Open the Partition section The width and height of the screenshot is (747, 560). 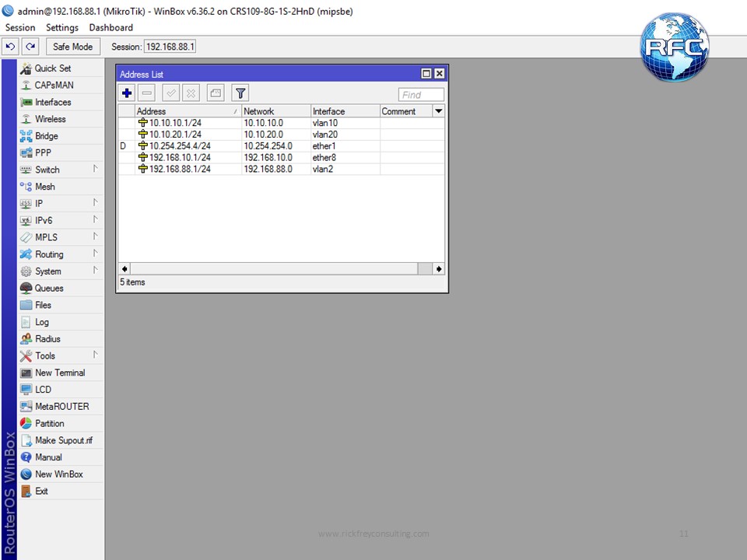pyautogui.click(x=61, y=423)
